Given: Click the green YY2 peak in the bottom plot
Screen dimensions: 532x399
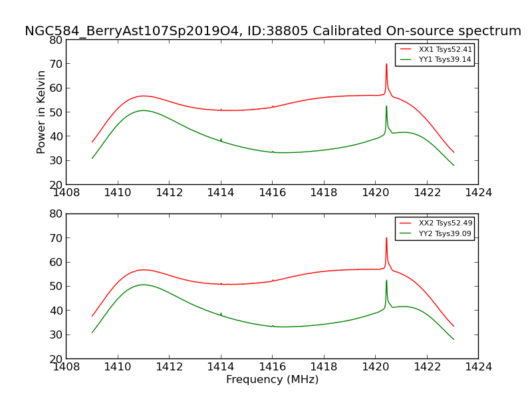Looking at the screenshot, I should [386, 281].
